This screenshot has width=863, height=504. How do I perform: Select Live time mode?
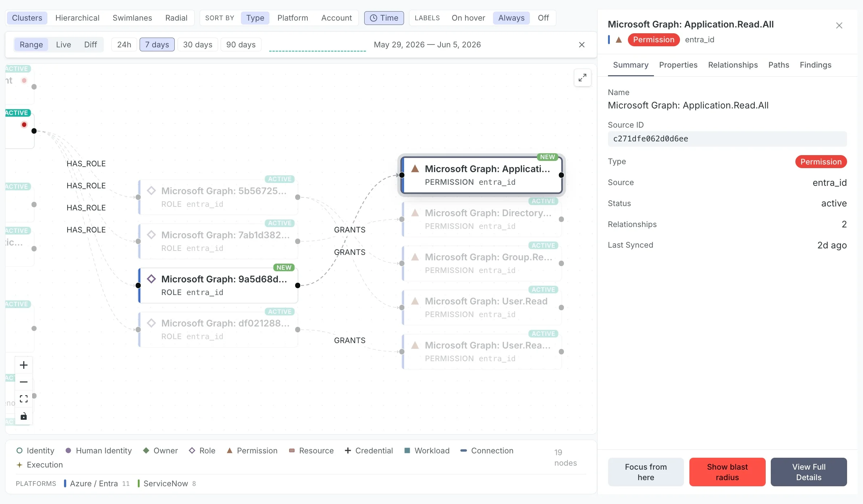[x=63, y=45]
